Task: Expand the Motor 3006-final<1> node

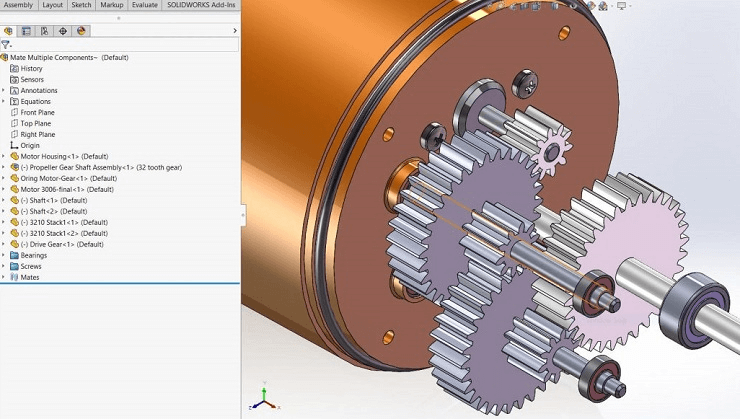Action: (4, 189)
